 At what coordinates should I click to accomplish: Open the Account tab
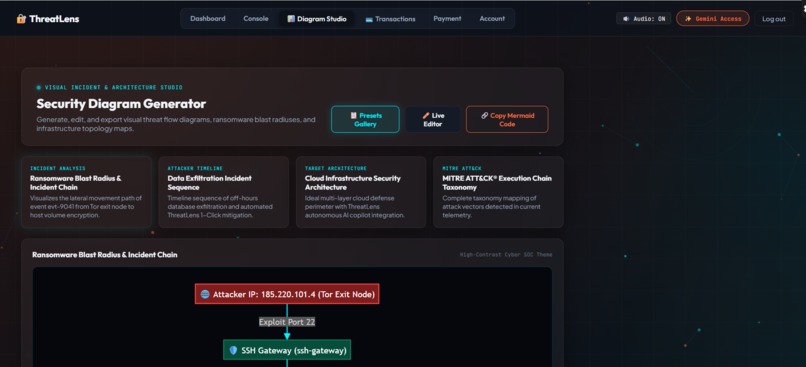coord(492,19)
